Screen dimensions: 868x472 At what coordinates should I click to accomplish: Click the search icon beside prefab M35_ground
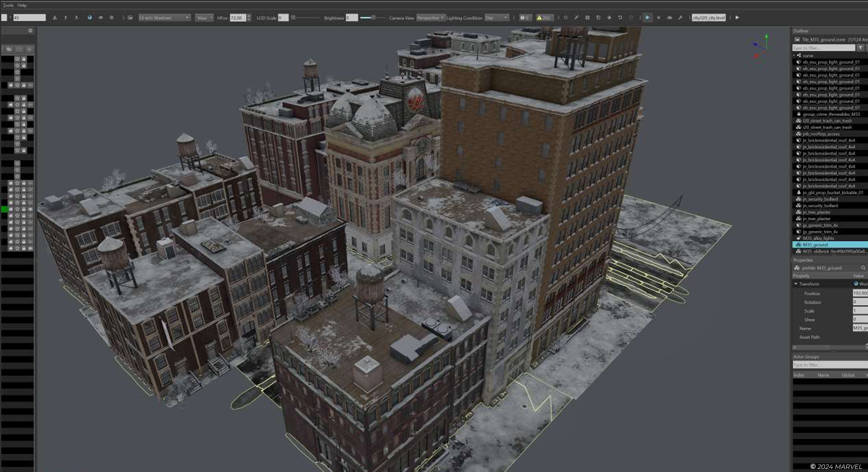coord(863,268)
